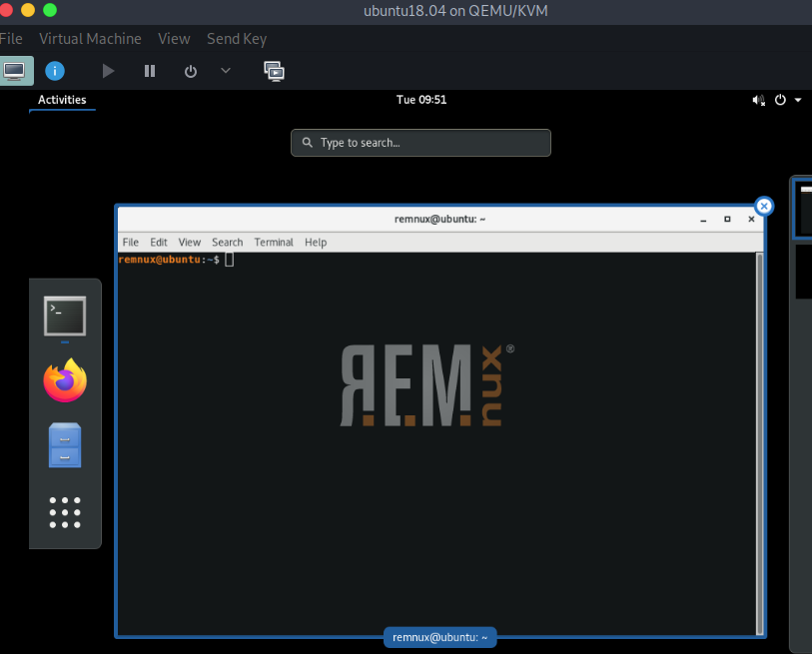Open the Terminal menu
The height and width of the screenshot is (654, 812).
click(274, 243)
